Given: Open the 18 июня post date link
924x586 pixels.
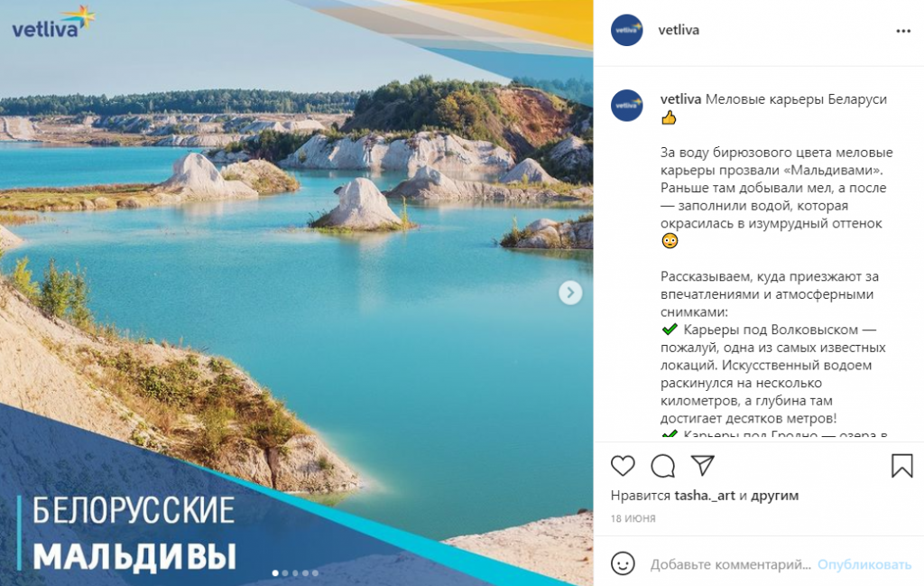Looking at the screenshot, I should point(633,518).
